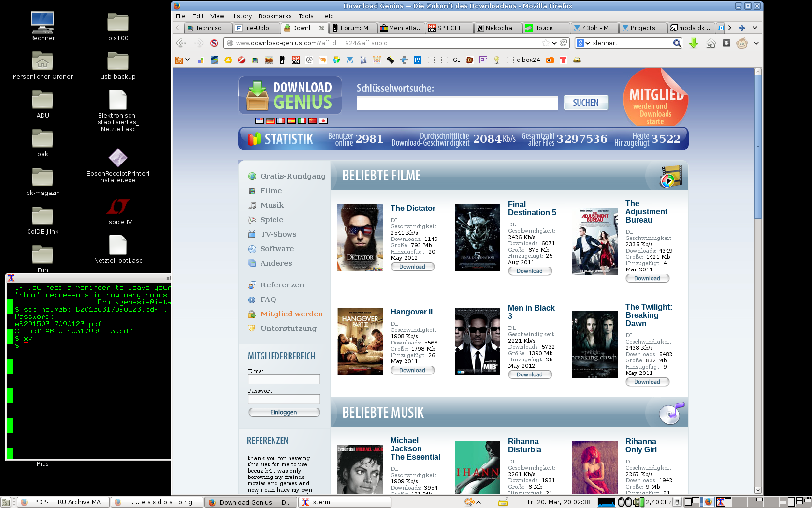The width and height of the screenshot is (812, 508).
Task: Expand the bookmarks folder dropdown arrow
Action: coord(188,60)
